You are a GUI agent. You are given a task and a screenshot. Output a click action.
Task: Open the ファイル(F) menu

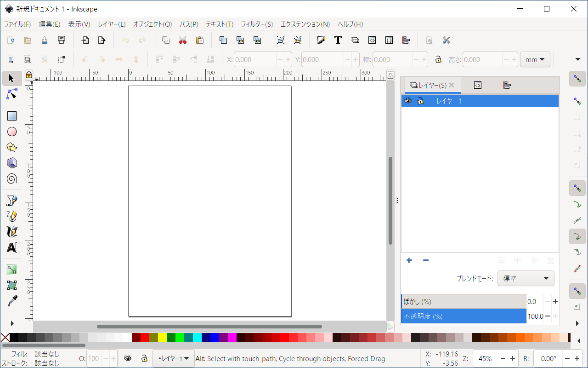[17, 24]
